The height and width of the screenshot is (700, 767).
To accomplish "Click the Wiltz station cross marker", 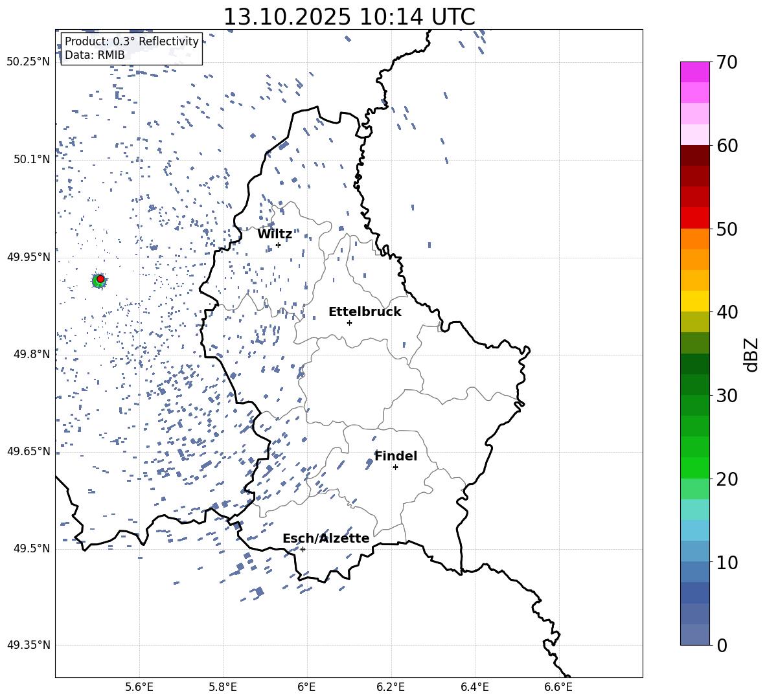I will point(278,245).
